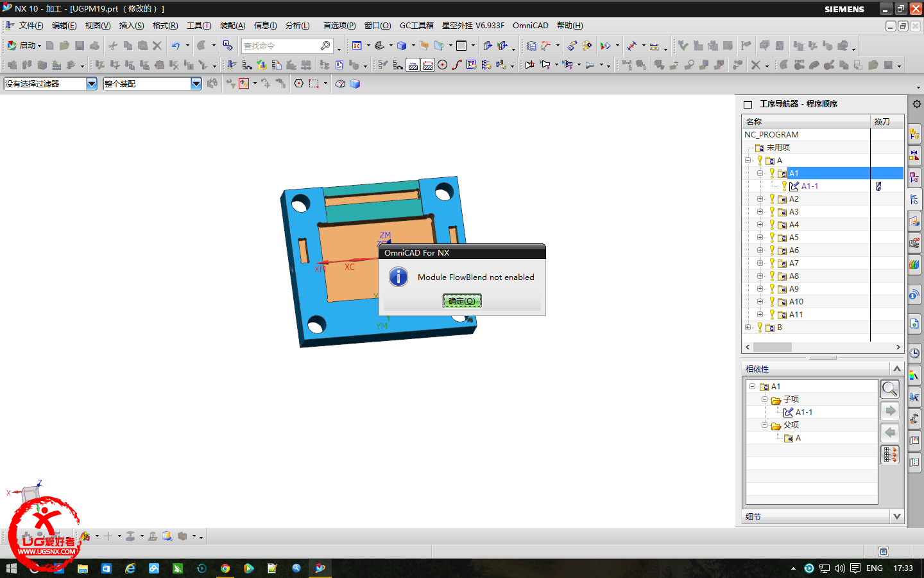Select the 未用项 unused items row

click(823, 148)
